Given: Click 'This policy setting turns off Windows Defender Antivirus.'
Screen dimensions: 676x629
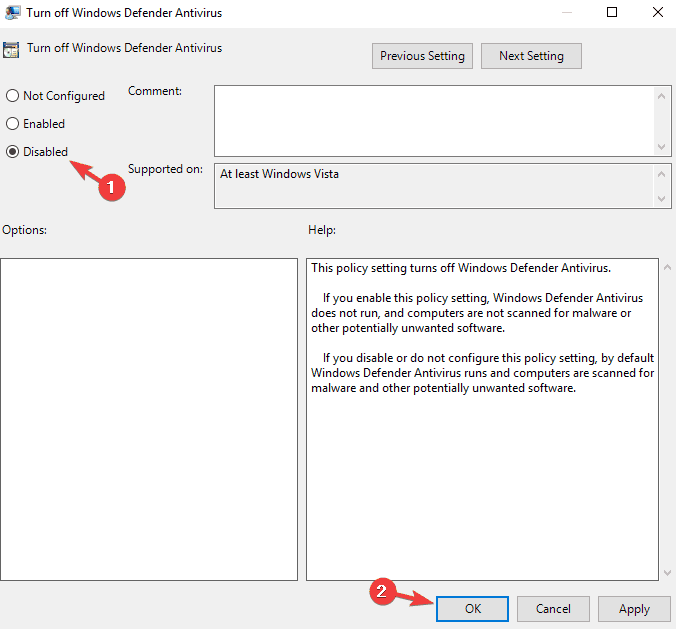Looking at the screenshot, I should click(x=461, y=268).
